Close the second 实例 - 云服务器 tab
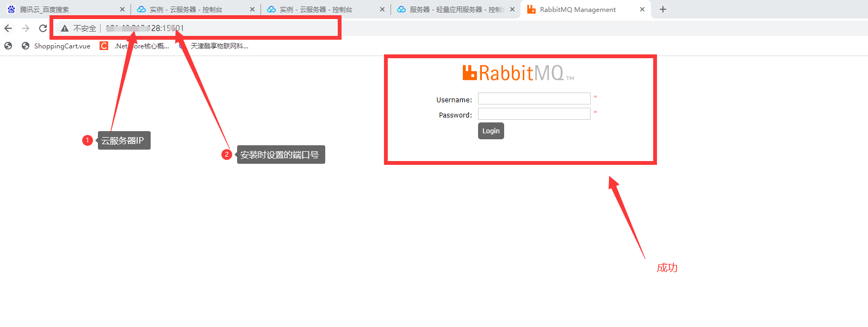Viewport: 868px width, 327px height. point(382,9)
